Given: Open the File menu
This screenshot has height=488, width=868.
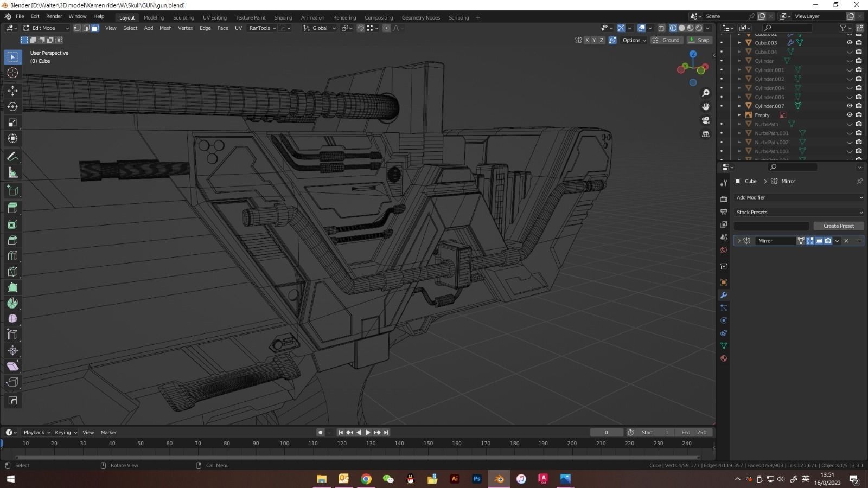Looking at the screenshot, I should [x=20, y=17].
